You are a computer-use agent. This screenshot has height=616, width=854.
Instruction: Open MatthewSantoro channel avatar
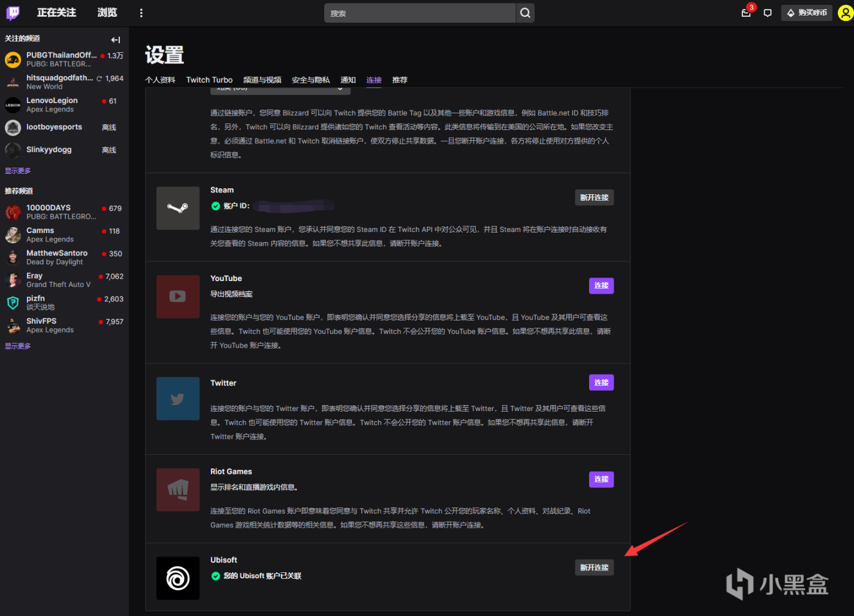(13, 258)
